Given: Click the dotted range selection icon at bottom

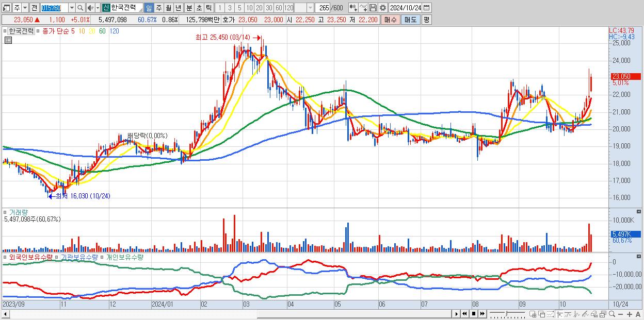Looking at the screenshot, I should click(x=550, y=314).
